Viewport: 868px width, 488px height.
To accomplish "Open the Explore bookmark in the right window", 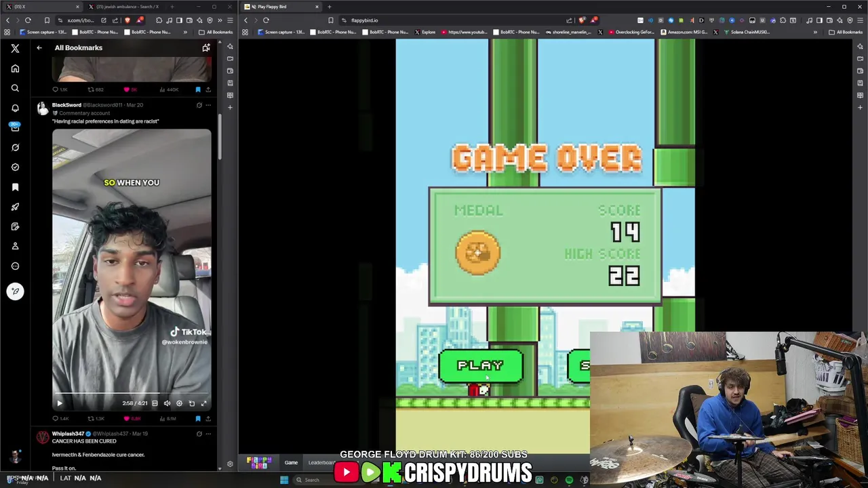I will (x=425, y=32).
